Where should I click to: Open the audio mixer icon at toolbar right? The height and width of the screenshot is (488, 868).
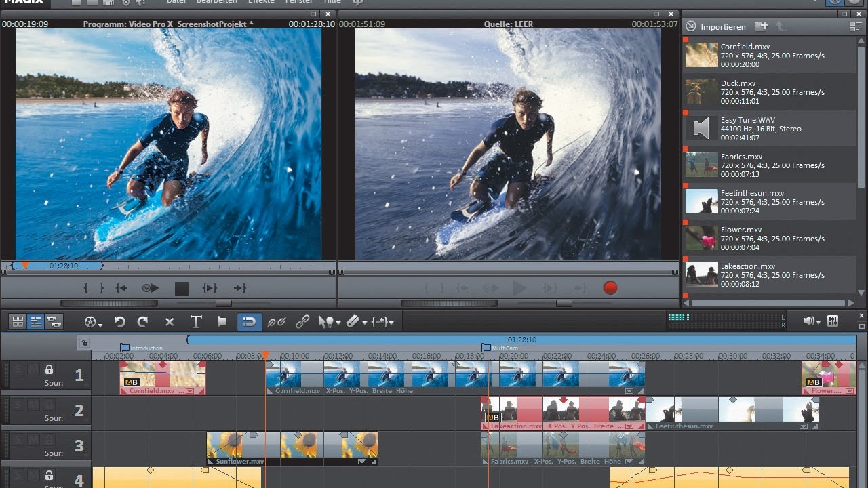[x=833, y=321]
